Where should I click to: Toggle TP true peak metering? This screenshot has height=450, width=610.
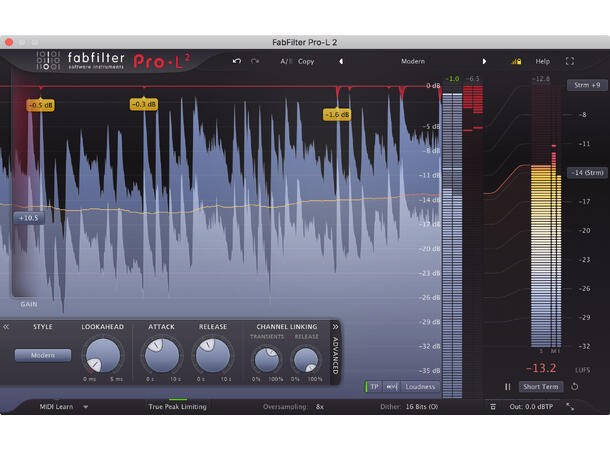tap(374, 387)
